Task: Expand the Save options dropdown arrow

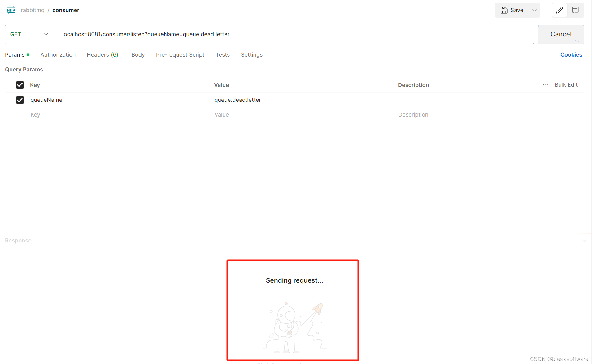Action: click(534, 10)
